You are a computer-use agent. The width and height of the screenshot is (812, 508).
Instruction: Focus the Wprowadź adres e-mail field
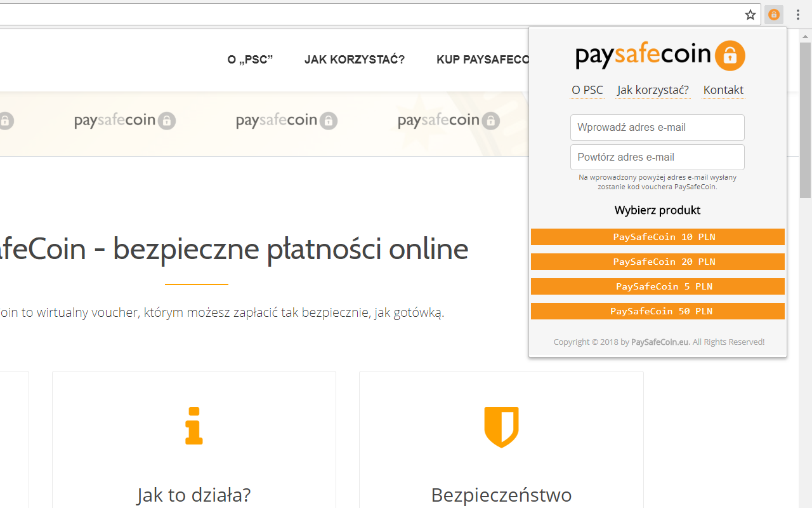click(x=657, y=128)
